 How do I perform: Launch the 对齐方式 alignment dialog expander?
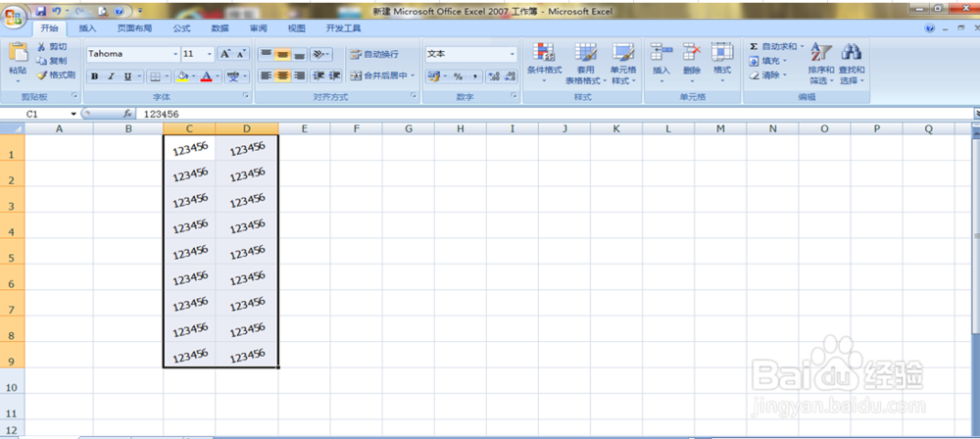pyautogui.click(x=414, y=96)
